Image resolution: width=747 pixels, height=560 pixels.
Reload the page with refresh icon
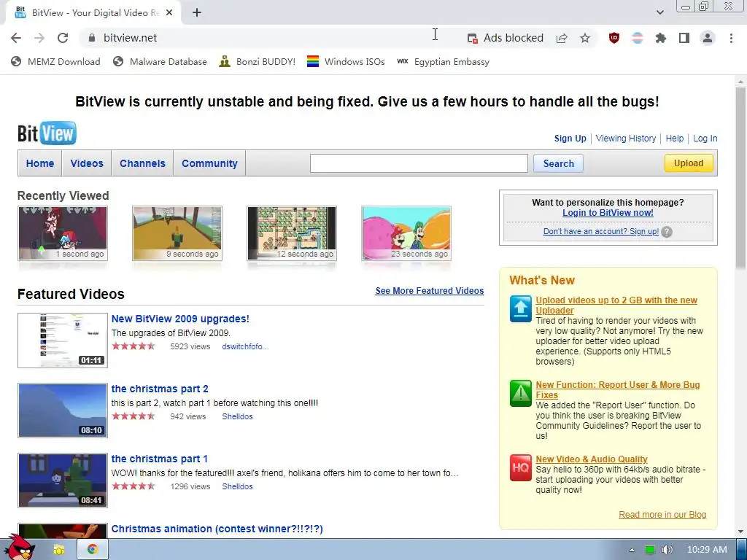pos(63,38)
